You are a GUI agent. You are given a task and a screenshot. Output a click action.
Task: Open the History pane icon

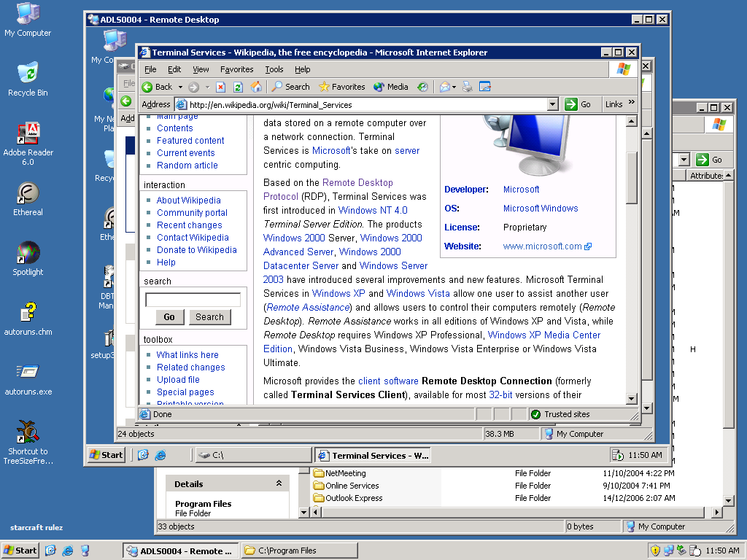coord(422,87)
